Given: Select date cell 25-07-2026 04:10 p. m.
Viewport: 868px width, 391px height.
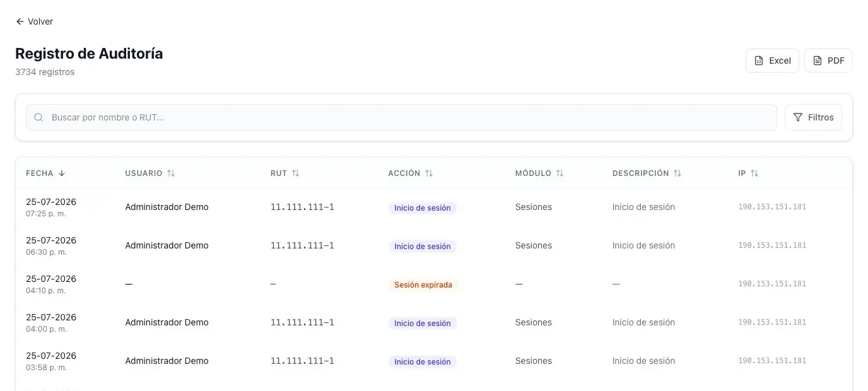Looking at the screenshot, I should pyautogui.click(x=51, y=284).
